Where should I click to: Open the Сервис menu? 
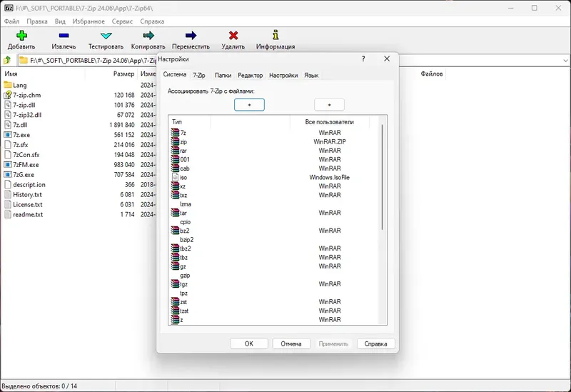tap(122, 21)
